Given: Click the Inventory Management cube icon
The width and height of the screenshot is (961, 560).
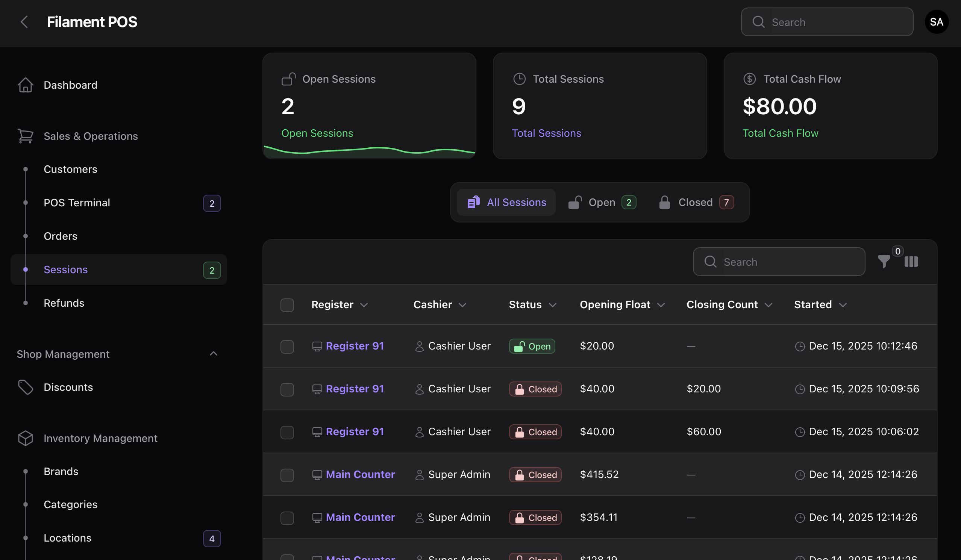Looking at the screenshot, I should (x=26, y=438).
